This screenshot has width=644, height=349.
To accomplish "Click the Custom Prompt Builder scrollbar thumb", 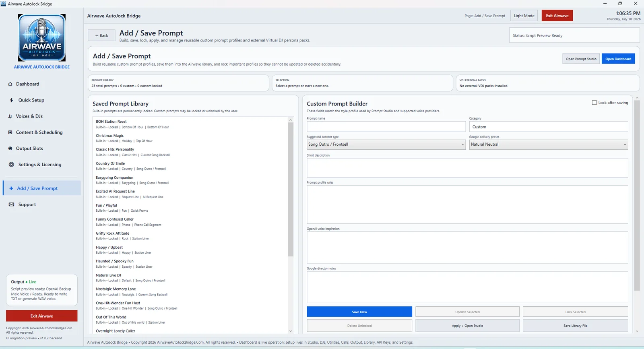I will pos(637,195).
